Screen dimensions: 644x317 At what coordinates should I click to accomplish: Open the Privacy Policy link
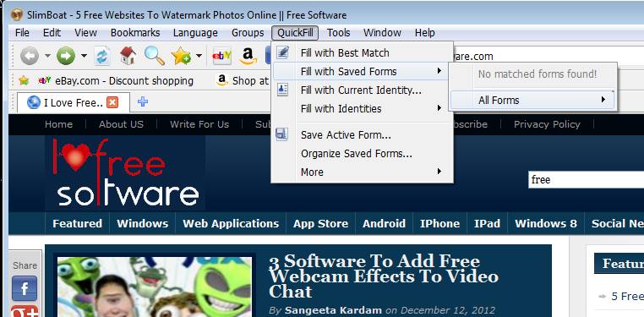pos(547,124)
